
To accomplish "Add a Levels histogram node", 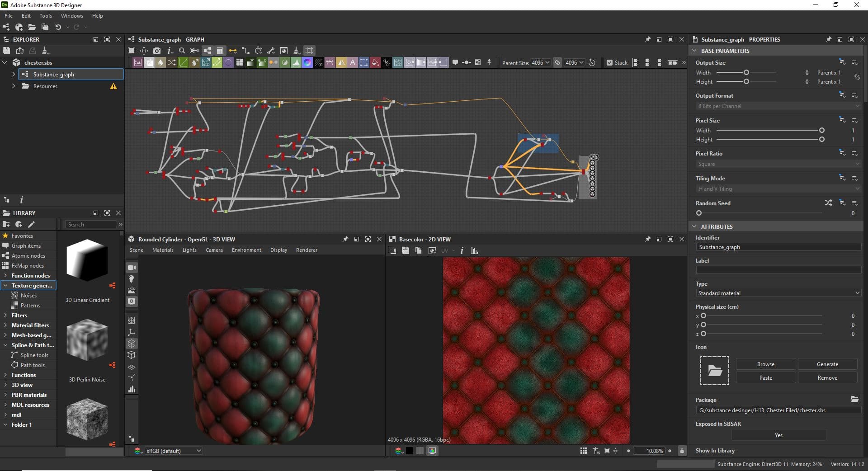I will [296, 62].
